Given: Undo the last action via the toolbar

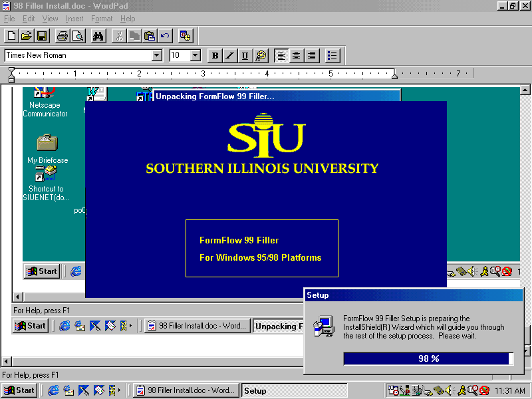Looking at the screenshot, I should [x=165, y=36].
